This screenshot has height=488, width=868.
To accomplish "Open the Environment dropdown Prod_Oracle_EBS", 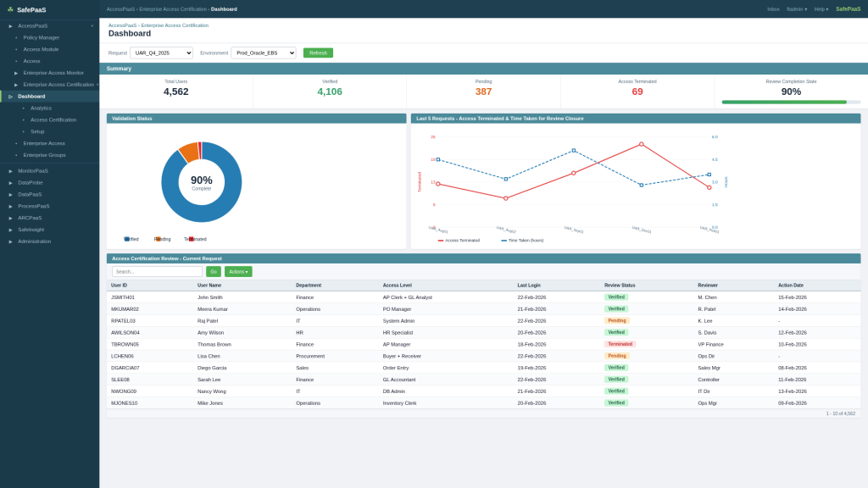I will [x=263, y=53].
